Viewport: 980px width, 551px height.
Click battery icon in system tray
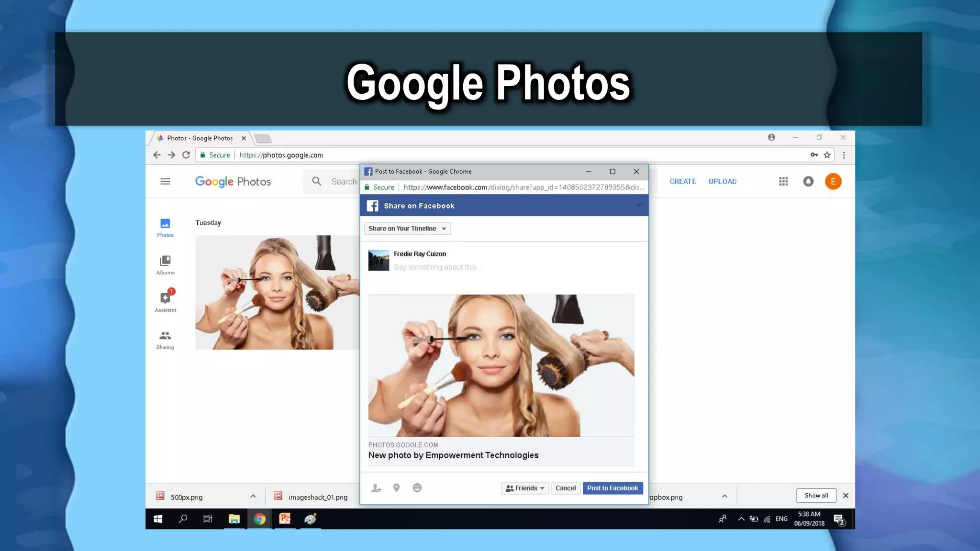pyautogui.click(x=754, y=519)
